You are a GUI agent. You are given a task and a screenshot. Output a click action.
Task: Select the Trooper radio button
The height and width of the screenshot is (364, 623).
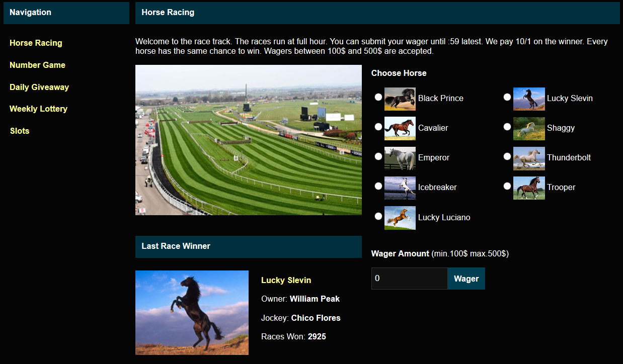tap(507, 186)
